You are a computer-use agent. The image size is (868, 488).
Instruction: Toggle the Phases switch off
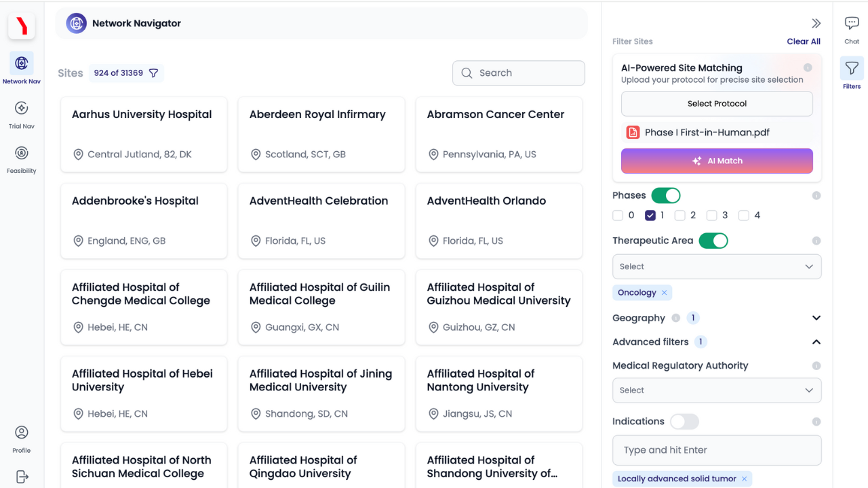(x=666, y=195)
